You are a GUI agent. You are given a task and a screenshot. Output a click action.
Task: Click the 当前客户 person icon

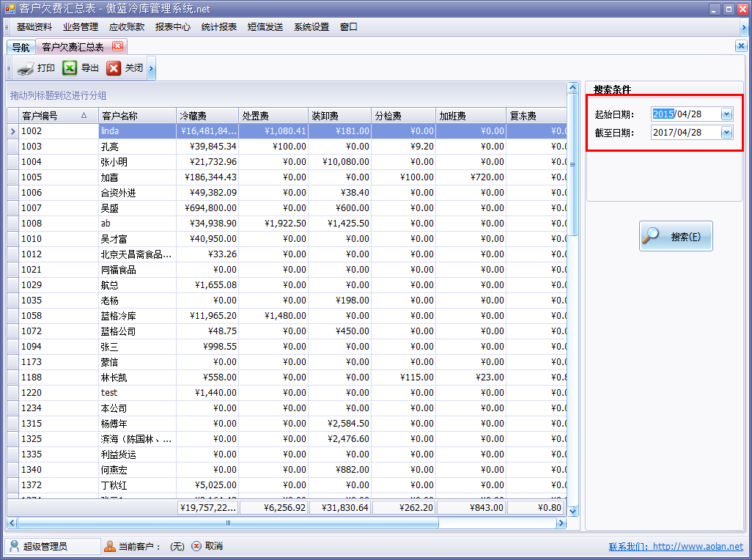110,546
